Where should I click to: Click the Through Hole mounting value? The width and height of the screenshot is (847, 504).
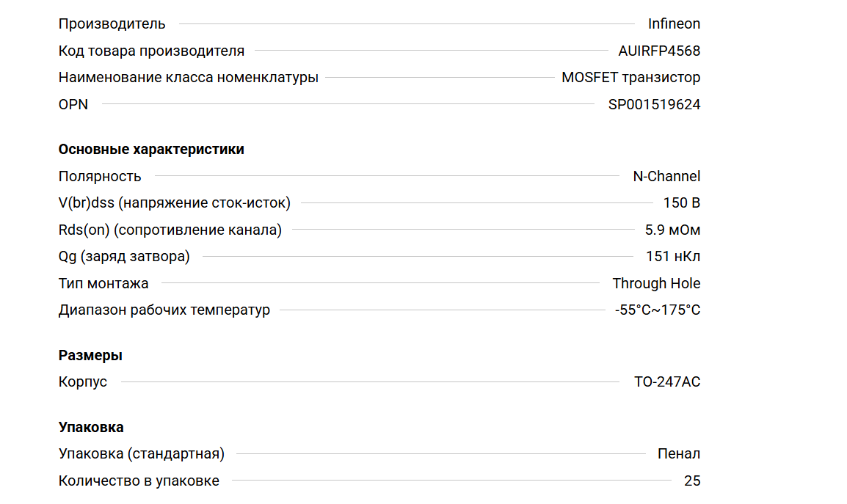[x=656, y=283]
